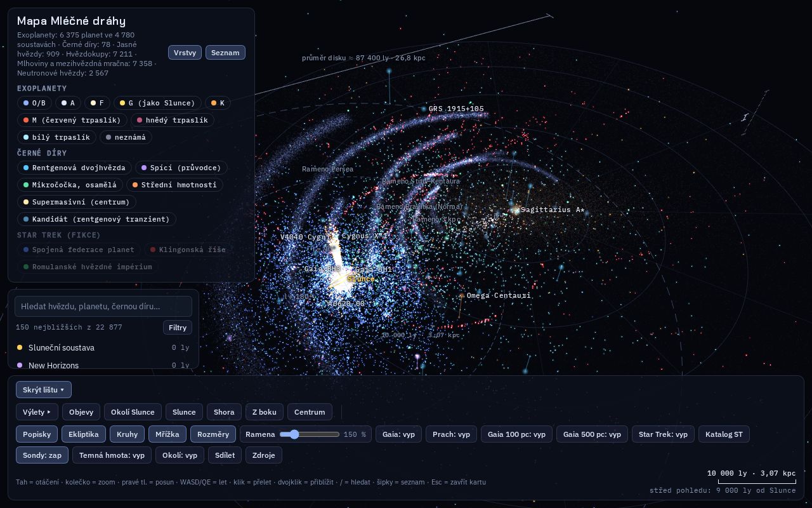Screen dimensions: 812x508
Task: Toggle the G (jako Slunce) filter chip
Action: (x=157, y=103)
